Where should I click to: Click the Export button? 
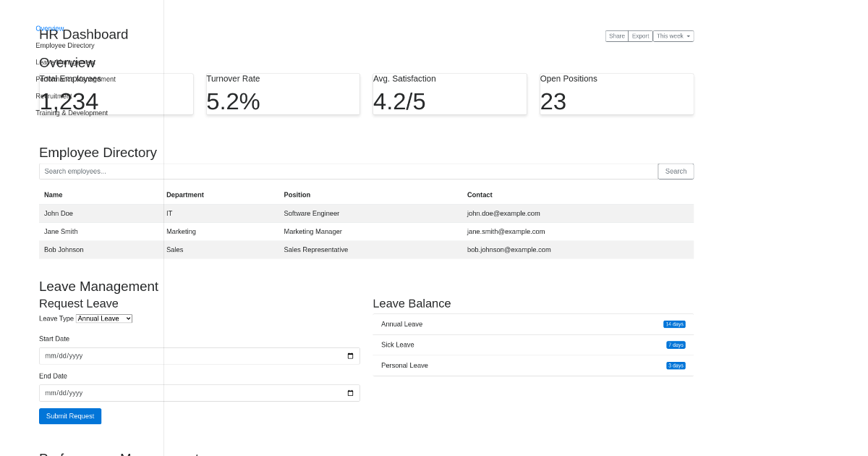coord(639,35)
